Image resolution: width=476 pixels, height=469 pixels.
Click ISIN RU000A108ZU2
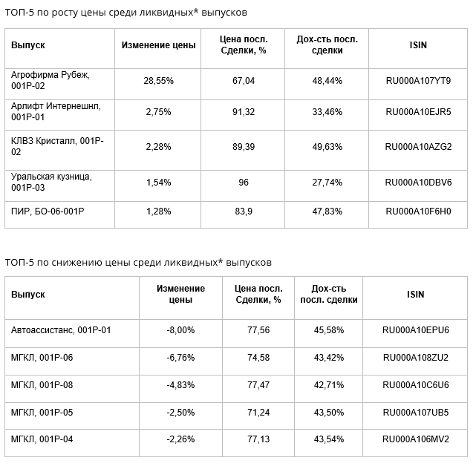pos(415,358)
